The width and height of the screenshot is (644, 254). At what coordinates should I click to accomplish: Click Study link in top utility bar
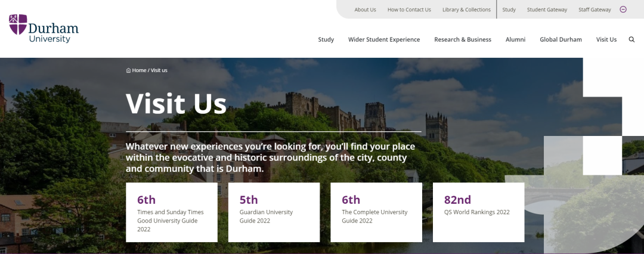click(x=509, y=10)
